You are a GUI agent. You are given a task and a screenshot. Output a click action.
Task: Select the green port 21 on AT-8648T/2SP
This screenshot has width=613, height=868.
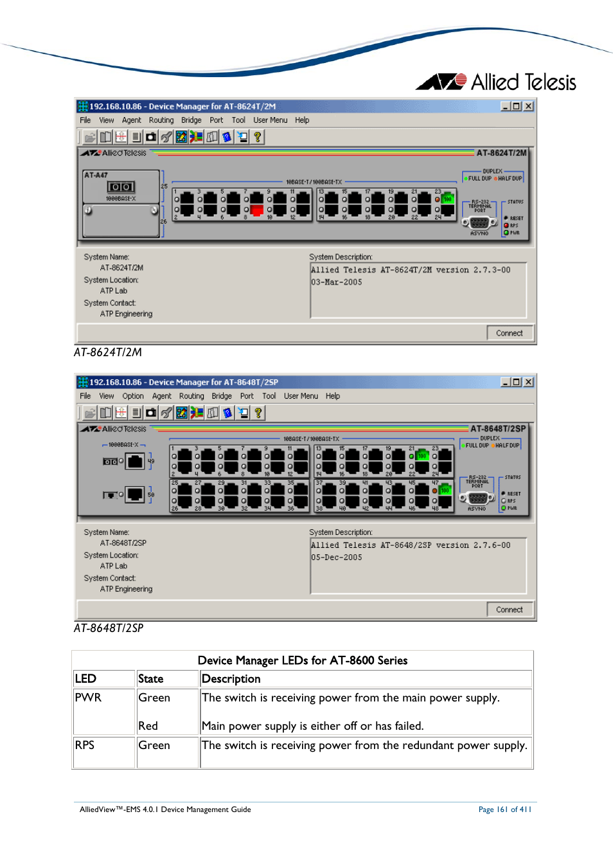[422, 455]
